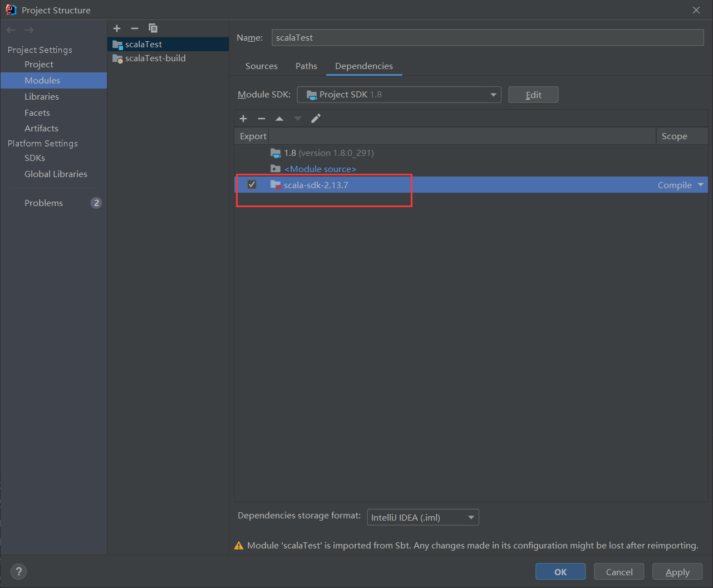
Task: Click the copy module icon
Action: 153,28
